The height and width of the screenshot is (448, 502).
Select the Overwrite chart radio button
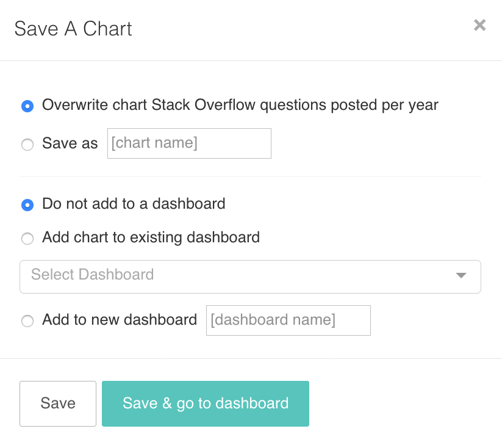coord(27,106)
